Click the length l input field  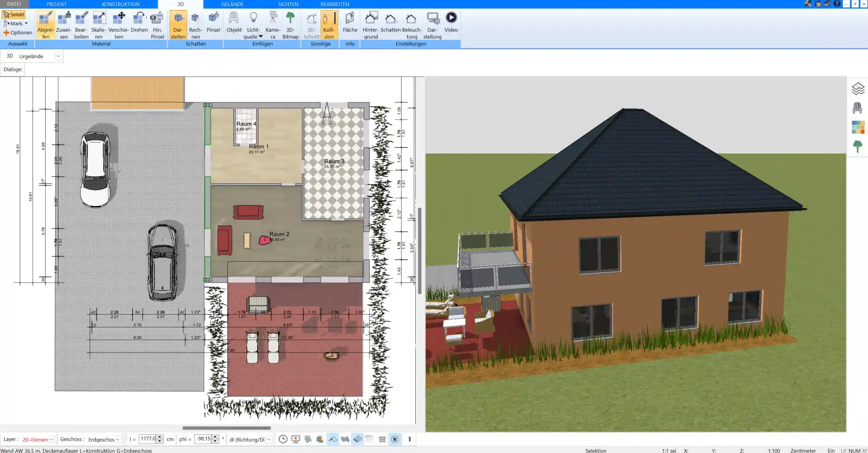[147, 439]
